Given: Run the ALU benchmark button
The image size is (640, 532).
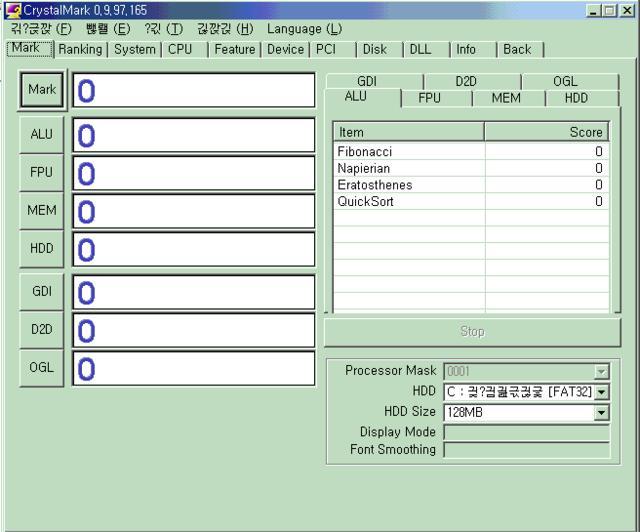Looking at the screenshot, I should tap(42, 134).
